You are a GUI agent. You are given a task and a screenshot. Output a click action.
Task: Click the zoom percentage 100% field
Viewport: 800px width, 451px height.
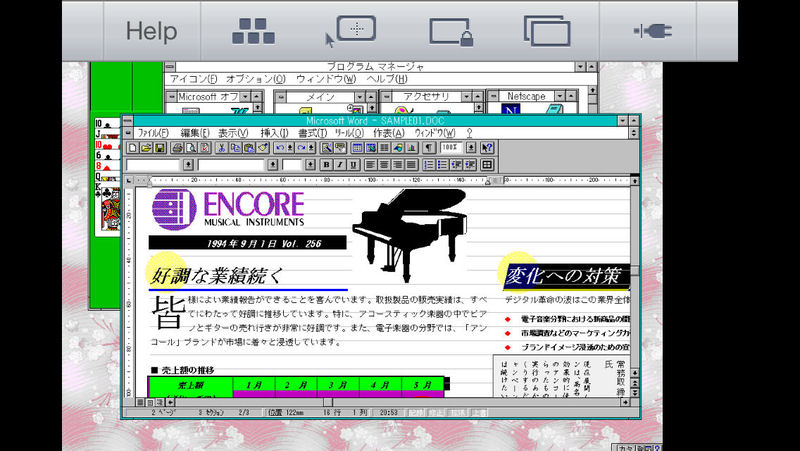(450, 148)
